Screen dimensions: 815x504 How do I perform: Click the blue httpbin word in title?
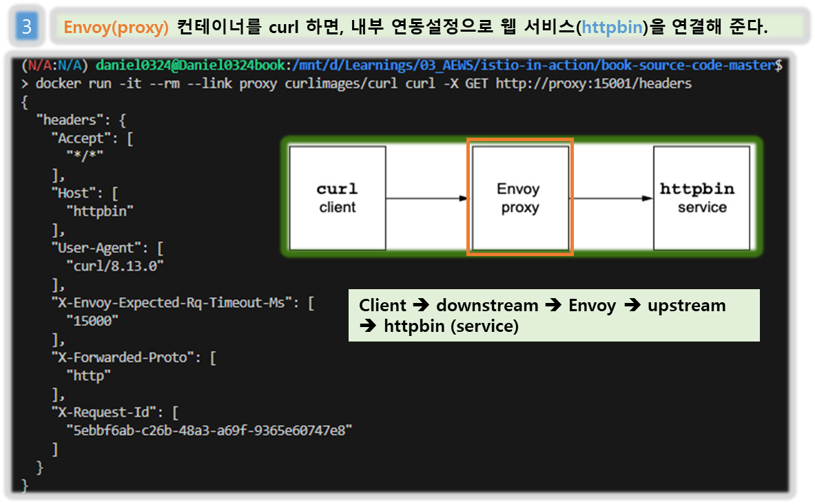point(612,27)
